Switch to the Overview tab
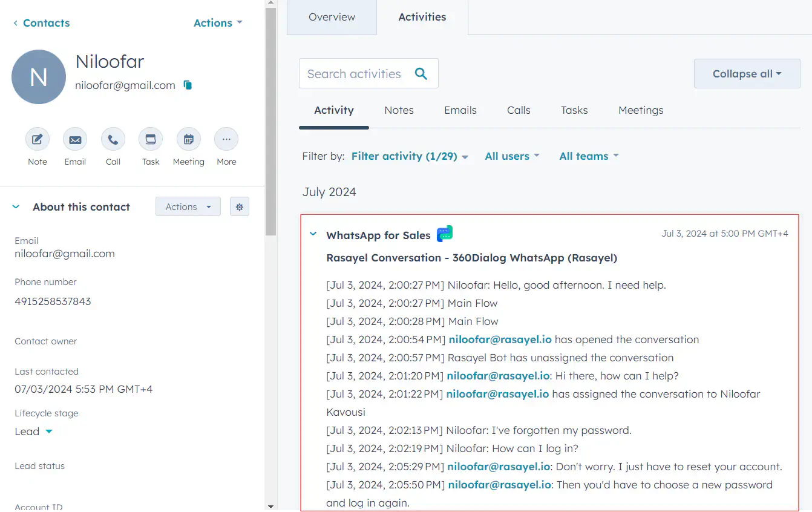 [x=332, y=17]
